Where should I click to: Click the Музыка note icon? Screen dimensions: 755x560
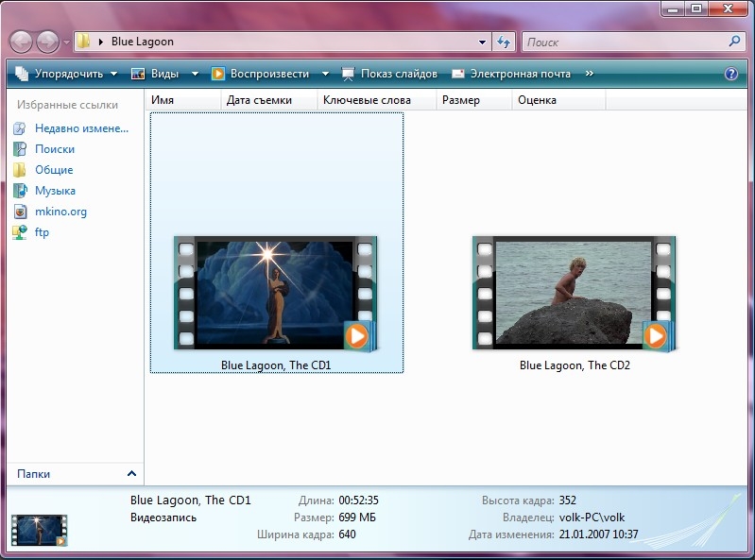click(20, 191)
